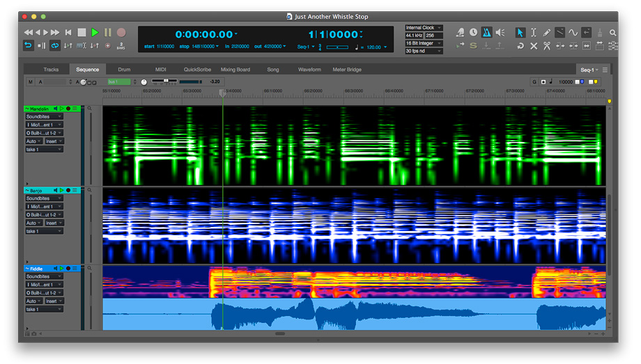Click the Wait clock icon
641x364 pixels.
coord(473,32)
